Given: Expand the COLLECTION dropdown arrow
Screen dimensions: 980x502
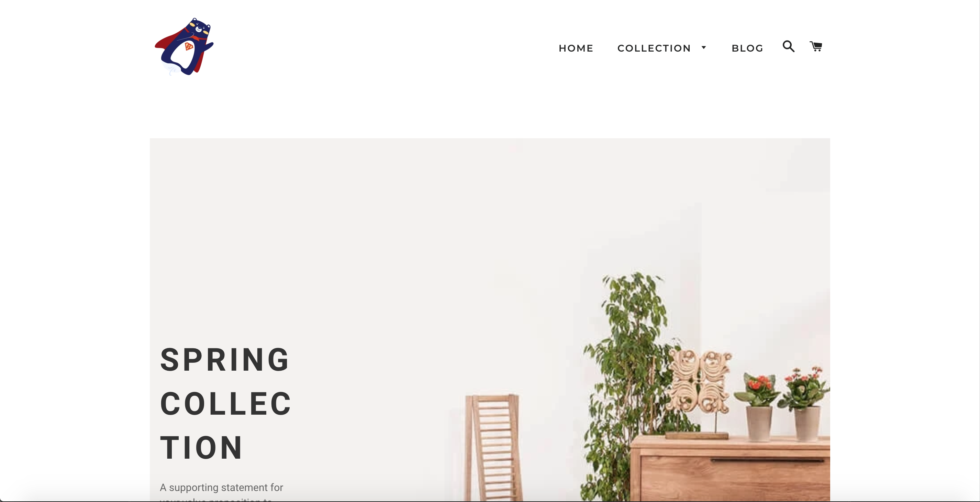Looking at the screenshot, I should pyautogui.click(x=703, y=47).
